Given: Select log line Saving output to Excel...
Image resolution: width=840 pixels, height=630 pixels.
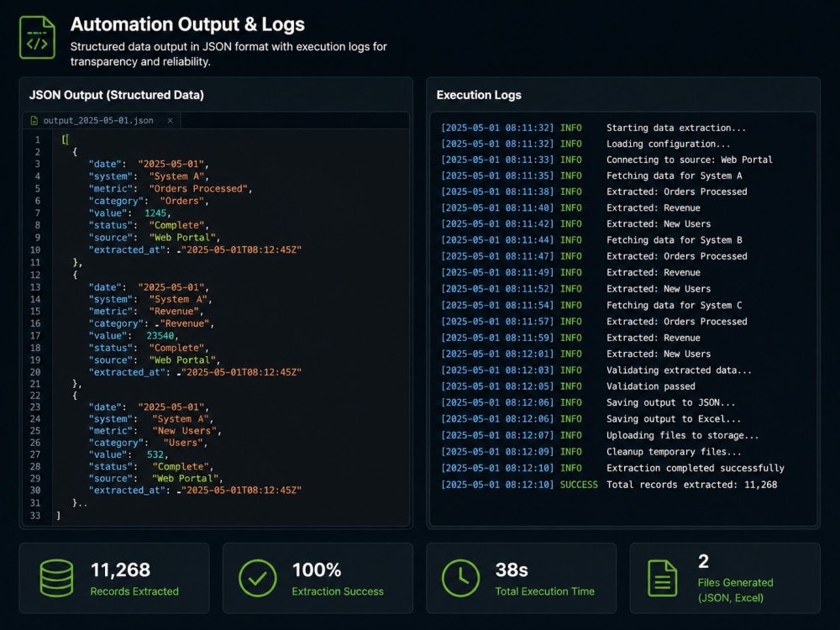Looking at the screenshot, I should click(x=591, y=419).
